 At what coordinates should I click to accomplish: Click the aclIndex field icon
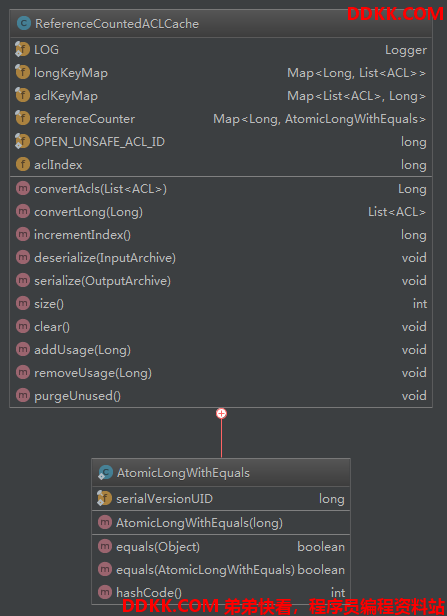click(x=23, y=164)
